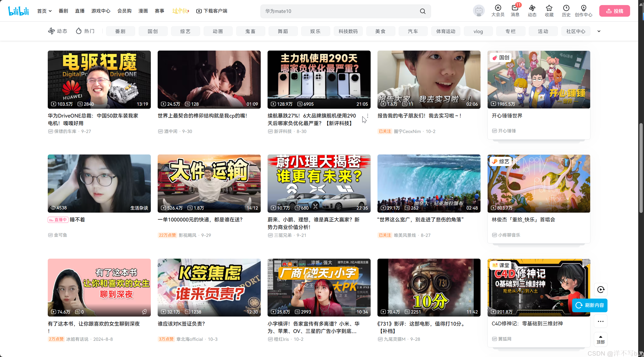This screenshot has height=357, width=644.
Task: Select the 科技数码 category tab
Action: (x=348, y=31)
